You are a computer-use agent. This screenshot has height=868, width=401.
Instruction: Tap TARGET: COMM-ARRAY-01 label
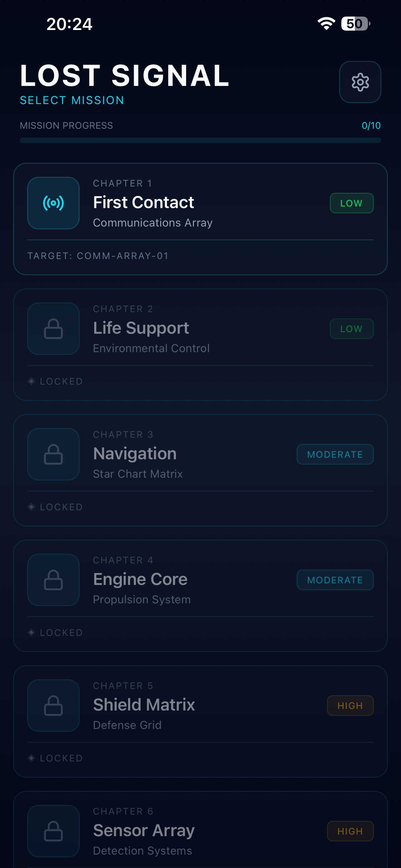pos(98,256)
